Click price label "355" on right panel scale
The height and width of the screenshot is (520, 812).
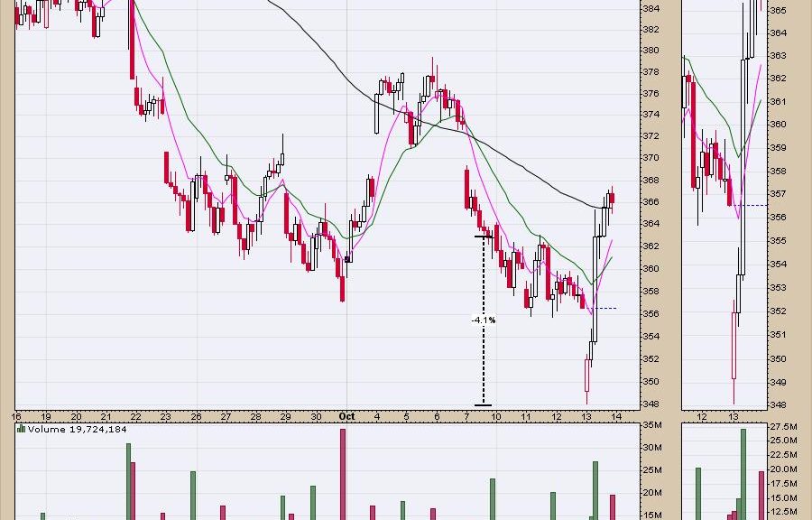click(779, 241)
